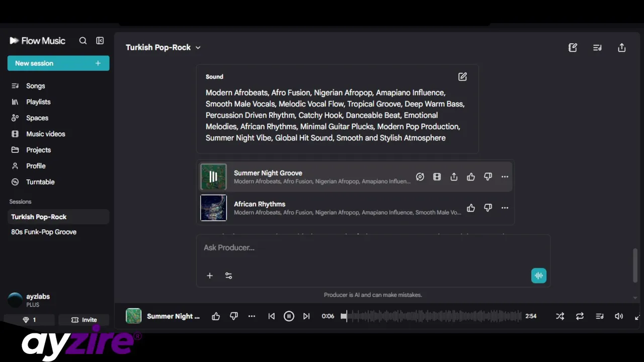
Task: Toggle shuffle mode
Action: [560, 316]
